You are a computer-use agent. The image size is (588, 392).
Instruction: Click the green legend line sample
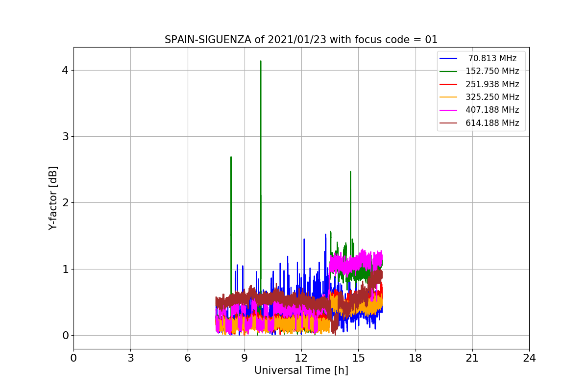click(448, 71)
